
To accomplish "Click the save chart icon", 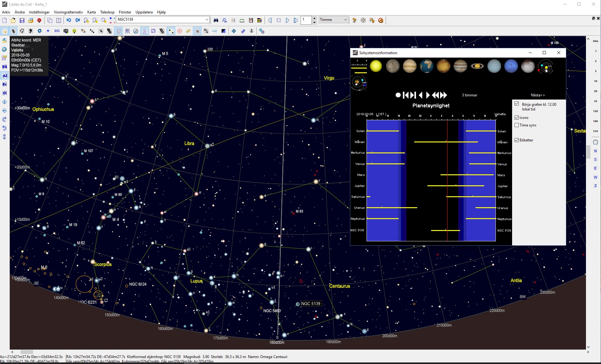I will pos(22,20).
